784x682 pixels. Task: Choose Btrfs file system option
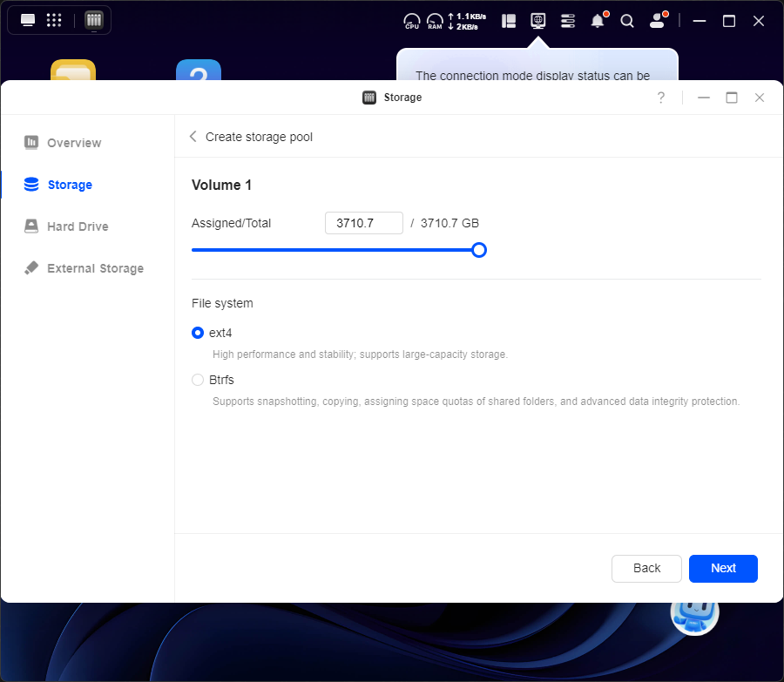pos(198,380)
